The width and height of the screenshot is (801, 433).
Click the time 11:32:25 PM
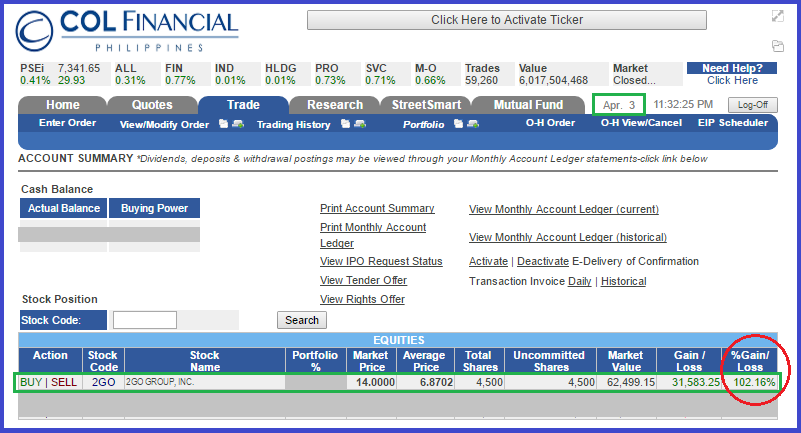click(x=683, y=105)
